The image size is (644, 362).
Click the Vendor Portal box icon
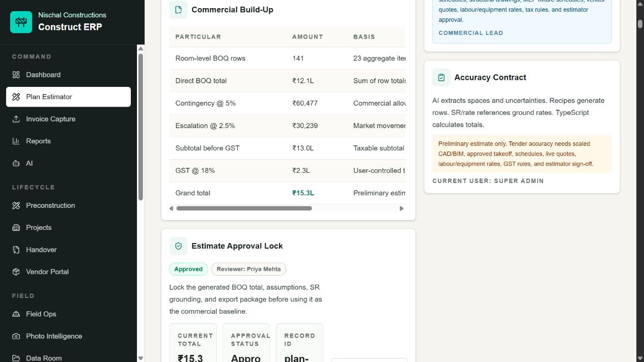(x=16, y=271)
